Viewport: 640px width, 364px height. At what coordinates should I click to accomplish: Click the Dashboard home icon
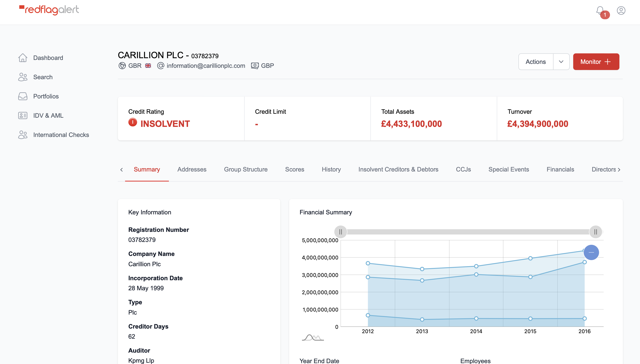[x=23, y=58]
